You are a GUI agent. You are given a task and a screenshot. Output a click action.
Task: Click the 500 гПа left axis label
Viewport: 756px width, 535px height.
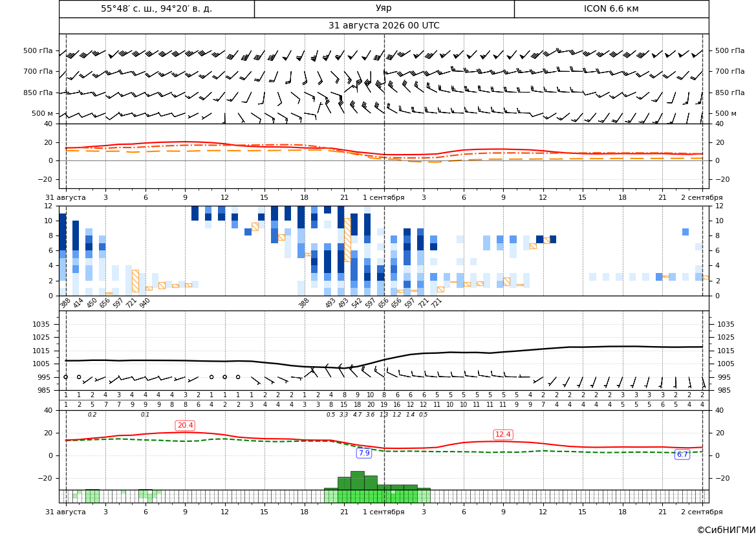pos(38,50)
